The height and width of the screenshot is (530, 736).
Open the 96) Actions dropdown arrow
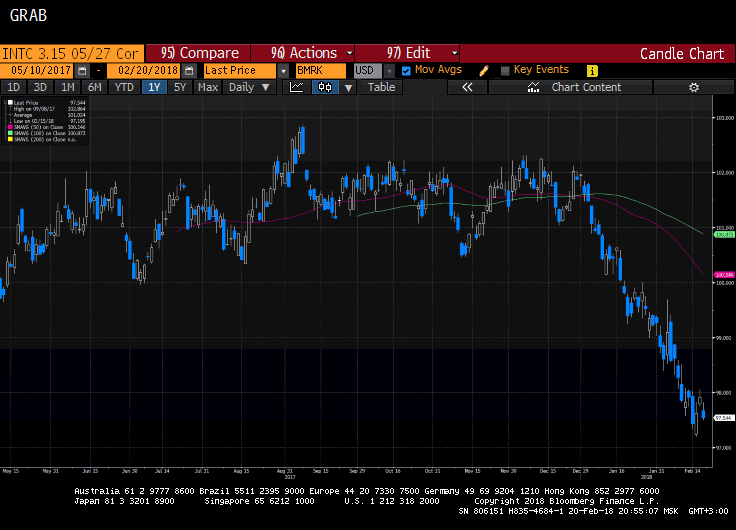349,53
